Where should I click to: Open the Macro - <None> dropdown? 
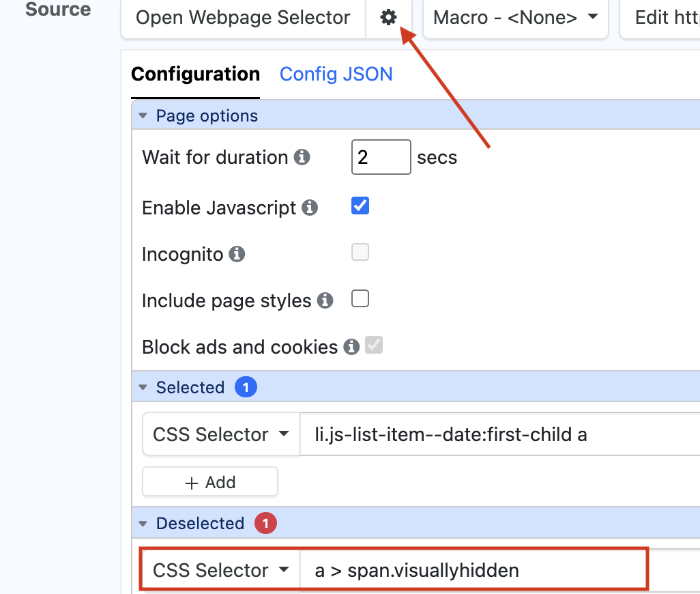[x=515, y=18]
